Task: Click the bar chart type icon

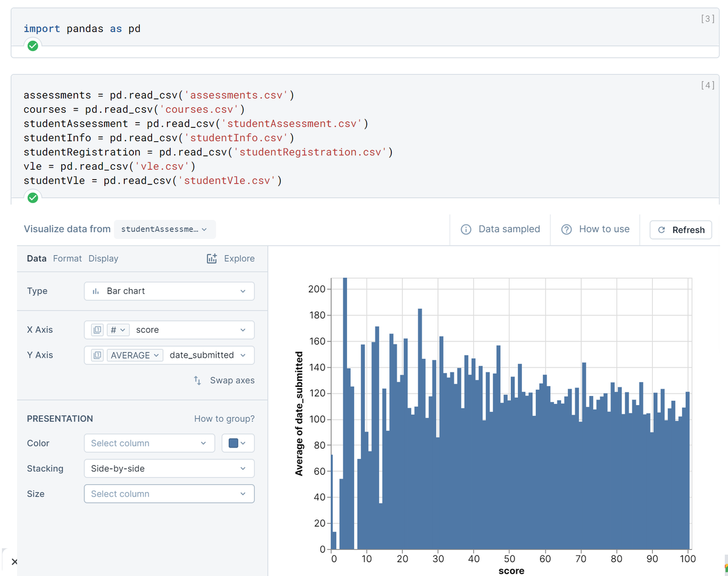Action: coord(96,291)
